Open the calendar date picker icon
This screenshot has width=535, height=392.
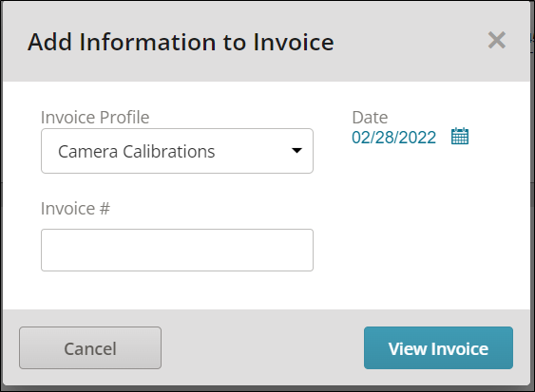click(460, 137)
